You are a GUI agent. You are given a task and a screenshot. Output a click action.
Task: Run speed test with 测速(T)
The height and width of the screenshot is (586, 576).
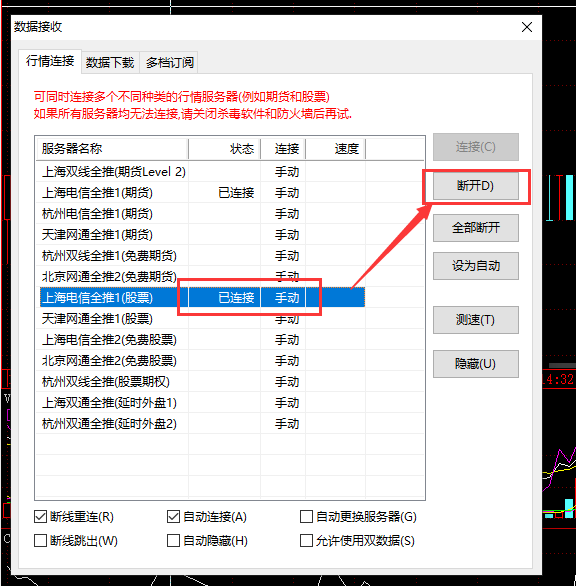click(475, 320)
